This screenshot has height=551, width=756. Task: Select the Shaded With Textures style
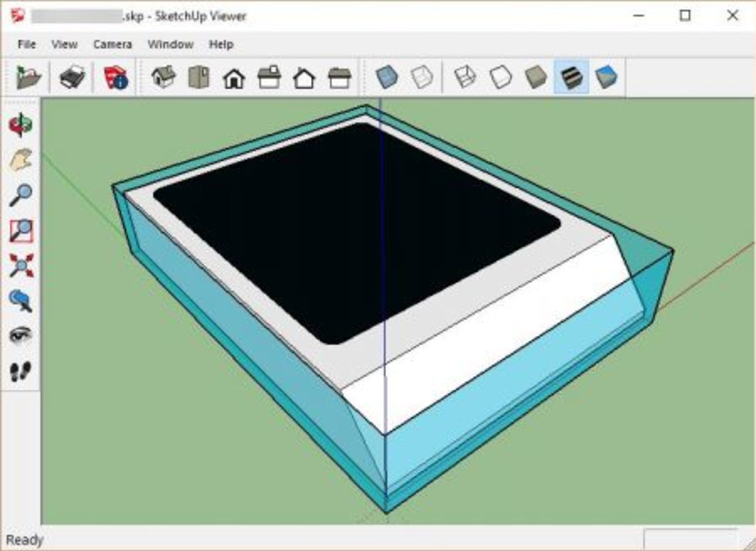click(x=571, y=77)
